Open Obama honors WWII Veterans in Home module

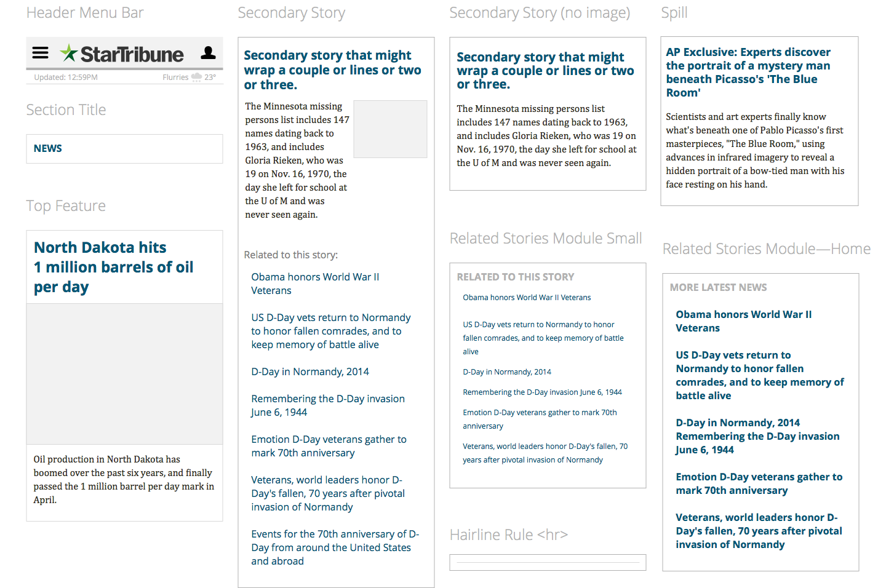pyautogui.click(x=743, y=321)
